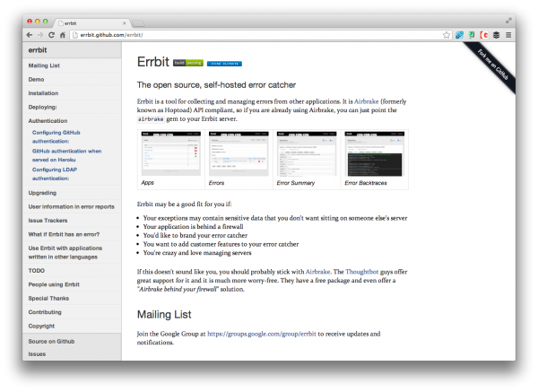Open a new browser tab
538x392 pixels.
click(x=138, y=23)
